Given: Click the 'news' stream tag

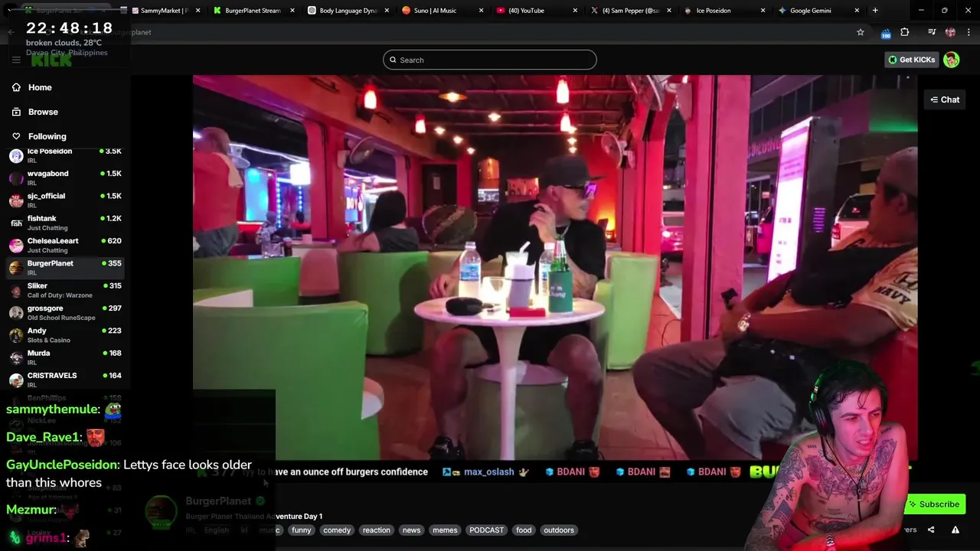Looking at the screenshot, I should tap(411, 530).
